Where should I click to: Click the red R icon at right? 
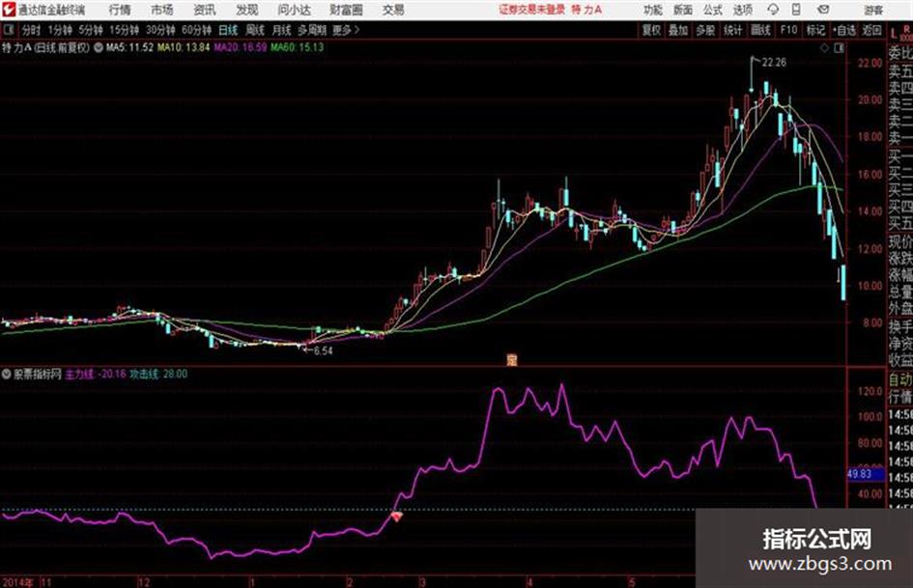pyautogui.click(x=906, y=28)
